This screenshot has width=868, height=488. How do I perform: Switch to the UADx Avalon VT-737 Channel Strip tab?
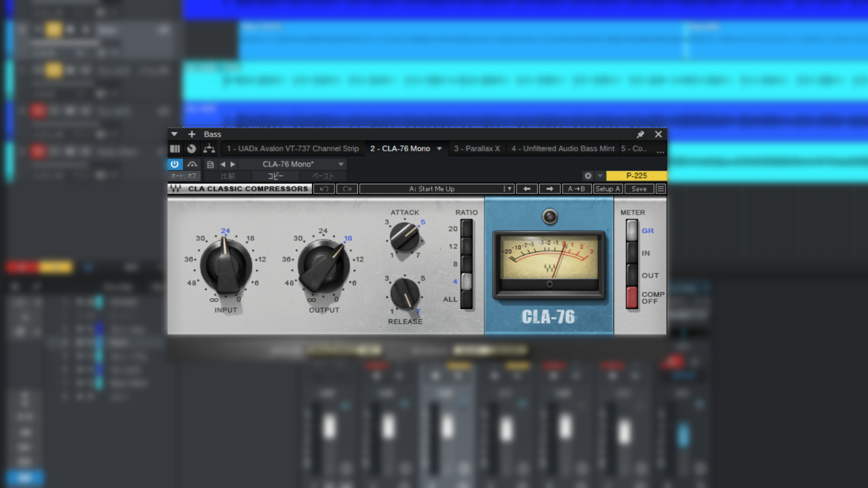292,148
